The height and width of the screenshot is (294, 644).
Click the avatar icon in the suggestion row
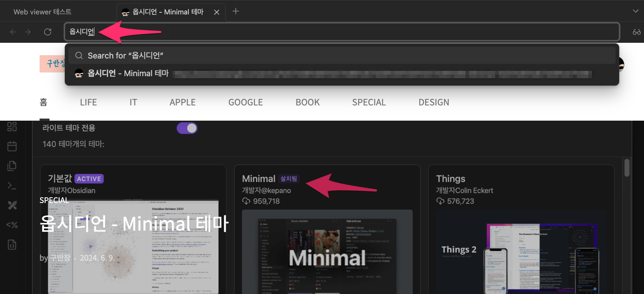[x=79, y=74]
